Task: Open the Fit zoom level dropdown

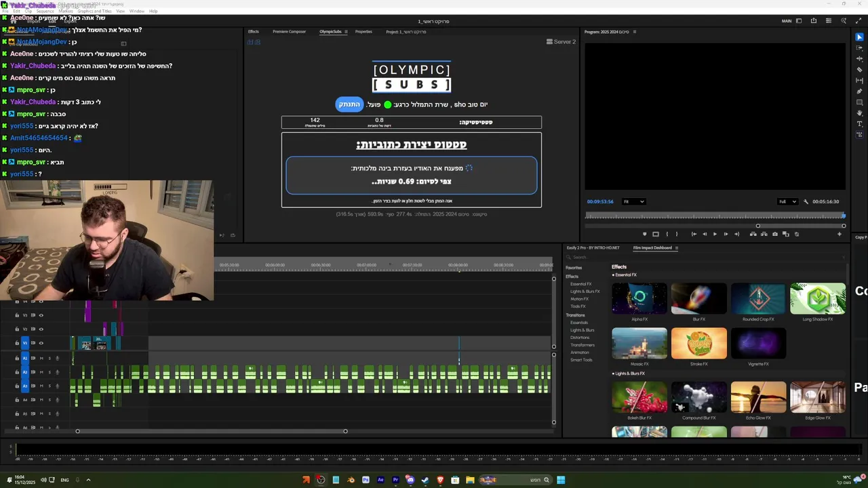Action: [634, 201]
